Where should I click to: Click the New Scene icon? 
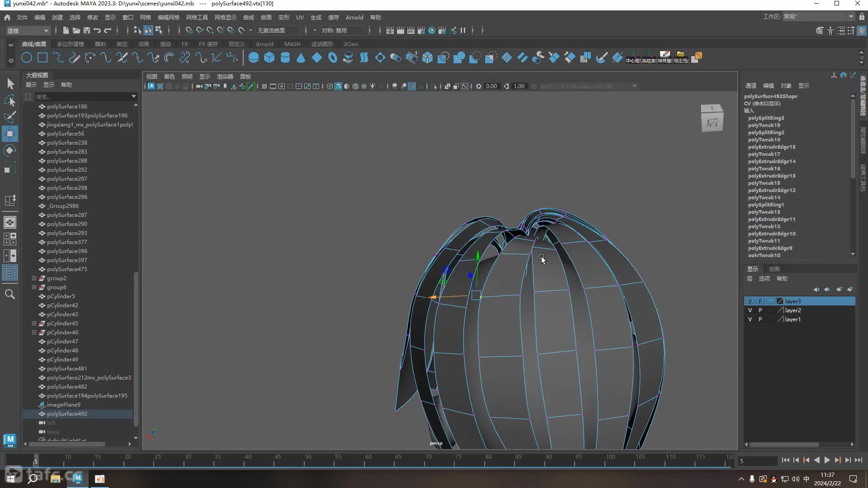[x=66, y=30]
